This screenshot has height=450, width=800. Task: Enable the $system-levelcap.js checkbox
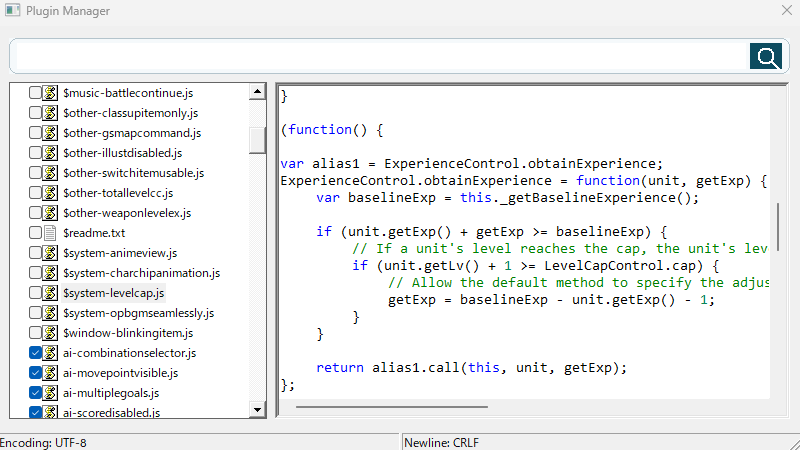[35, 292]
